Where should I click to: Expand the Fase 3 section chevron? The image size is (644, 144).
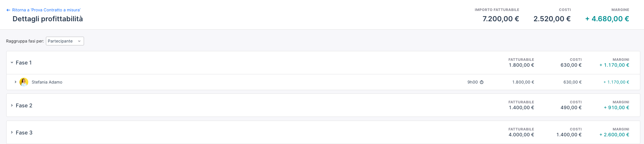[x=12, y=133]
